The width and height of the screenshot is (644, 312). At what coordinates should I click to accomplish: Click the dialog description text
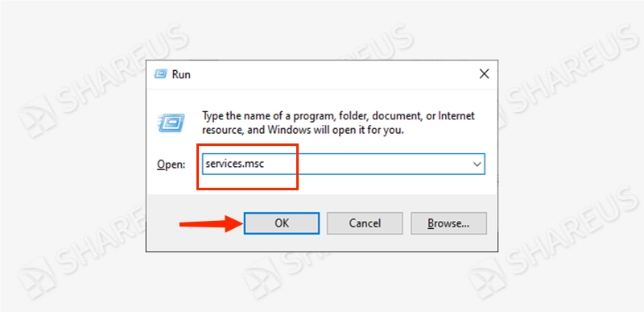coord(338,123)
